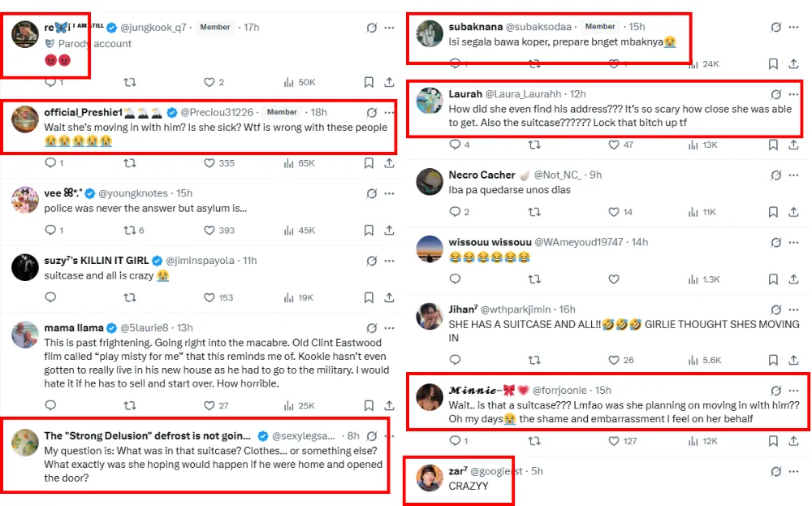Reply to Laurah's tweet
The image size is (812, 506).
[x=455, y=145]
